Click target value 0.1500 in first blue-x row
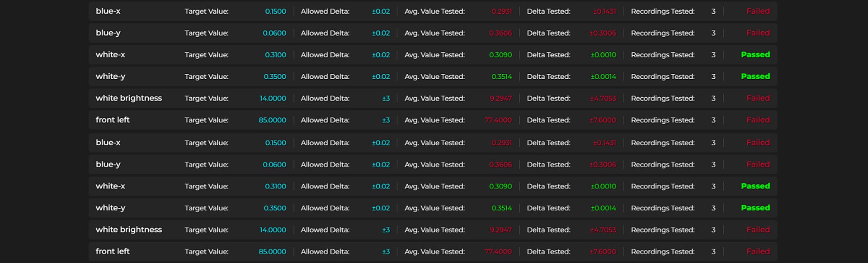Screen dimensions: 868x263 tap(275, 11)
